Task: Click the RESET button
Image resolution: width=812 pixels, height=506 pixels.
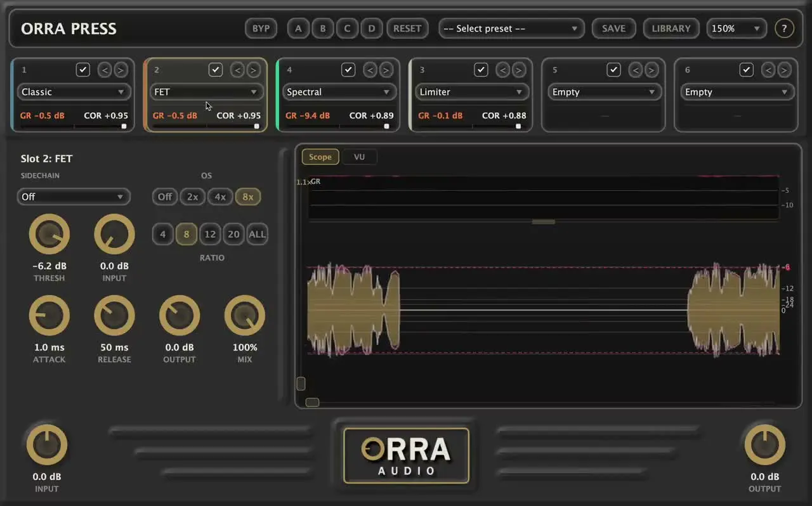Action: 407,29
